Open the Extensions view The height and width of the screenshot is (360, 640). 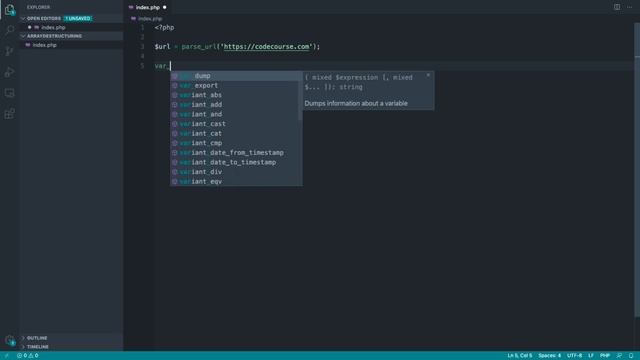9,113
